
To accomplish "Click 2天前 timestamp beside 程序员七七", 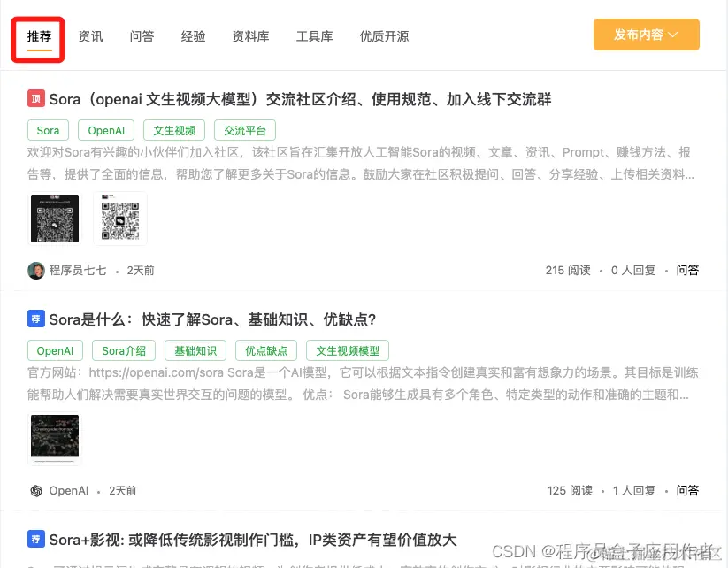I will click(x=141, y=271).
